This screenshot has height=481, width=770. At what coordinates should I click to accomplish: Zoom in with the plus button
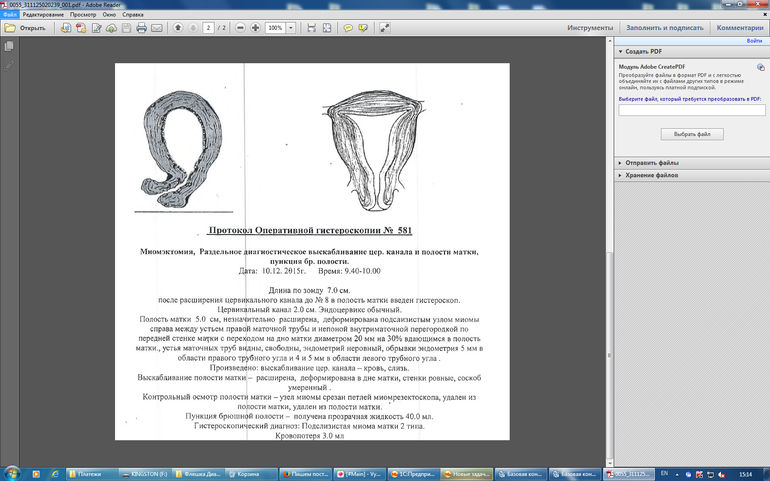point(256,28)
